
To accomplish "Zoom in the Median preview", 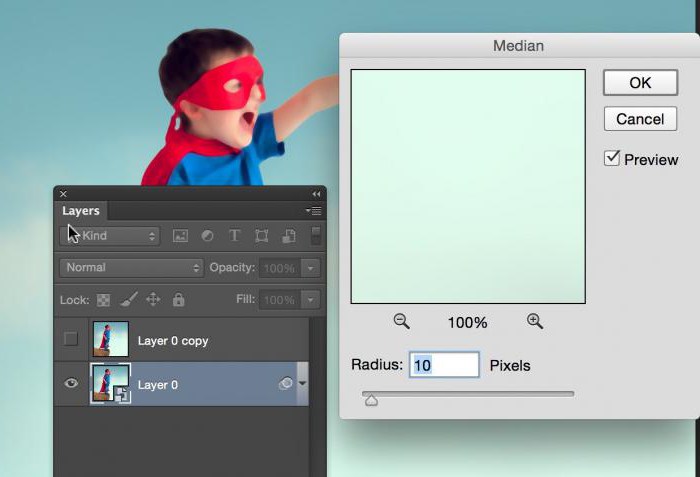I will click(534, 321).
